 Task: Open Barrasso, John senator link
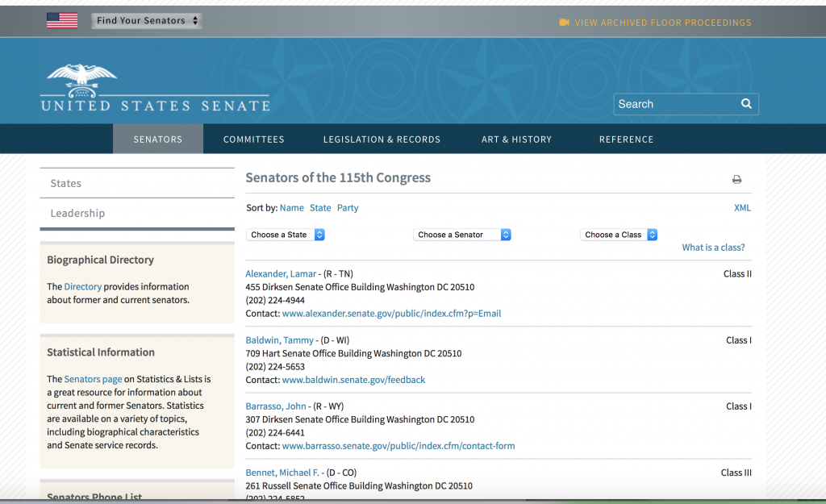pyautogui.click(x=276, y=406)
